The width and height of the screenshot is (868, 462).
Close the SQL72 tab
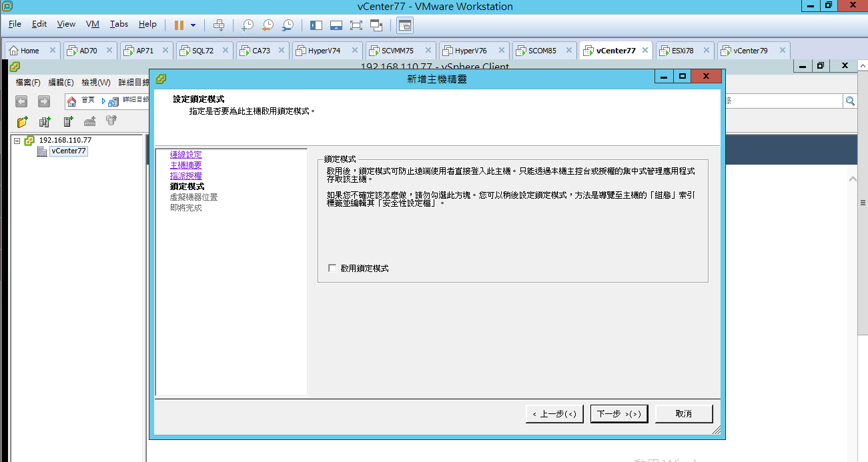point(226,50)
